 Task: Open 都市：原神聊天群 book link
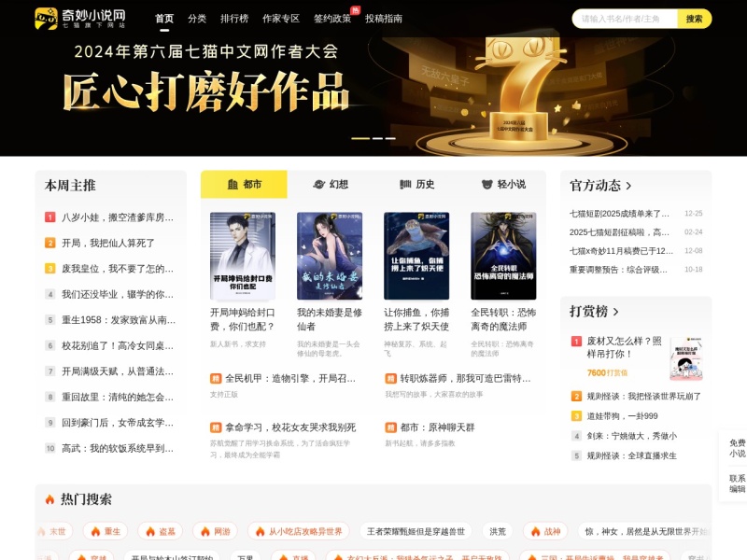coord(437,427)
